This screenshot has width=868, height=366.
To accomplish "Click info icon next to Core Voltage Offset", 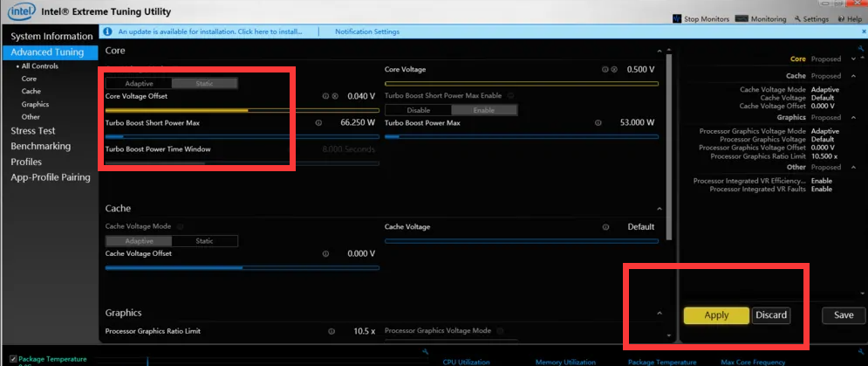I will (325, 96).
